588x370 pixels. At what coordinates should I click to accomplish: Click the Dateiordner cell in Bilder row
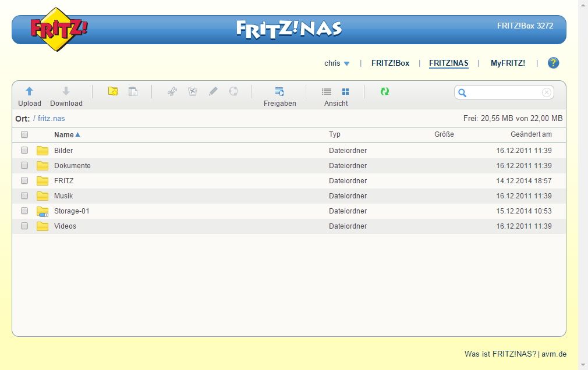coord(348,151)
